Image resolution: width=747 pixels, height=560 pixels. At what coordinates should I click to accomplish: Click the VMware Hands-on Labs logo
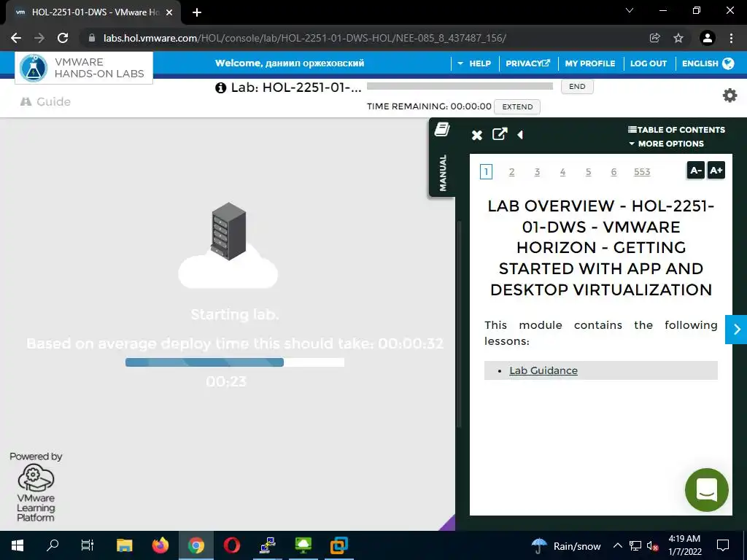84,68
